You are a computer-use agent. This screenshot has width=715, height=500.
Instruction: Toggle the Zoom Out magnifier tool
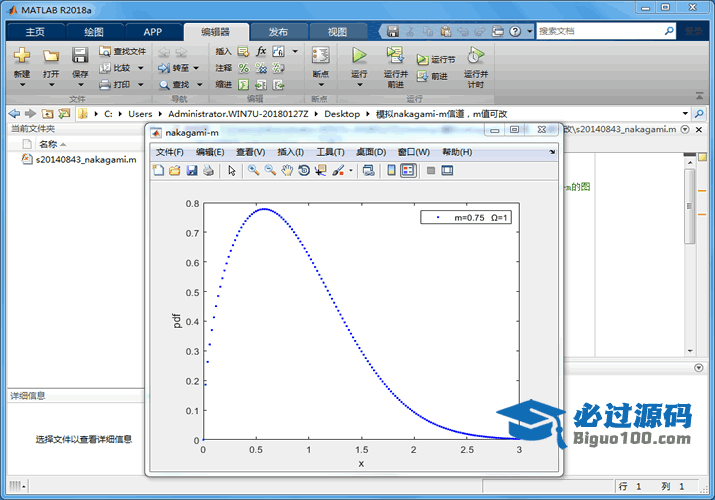(270, 170)
